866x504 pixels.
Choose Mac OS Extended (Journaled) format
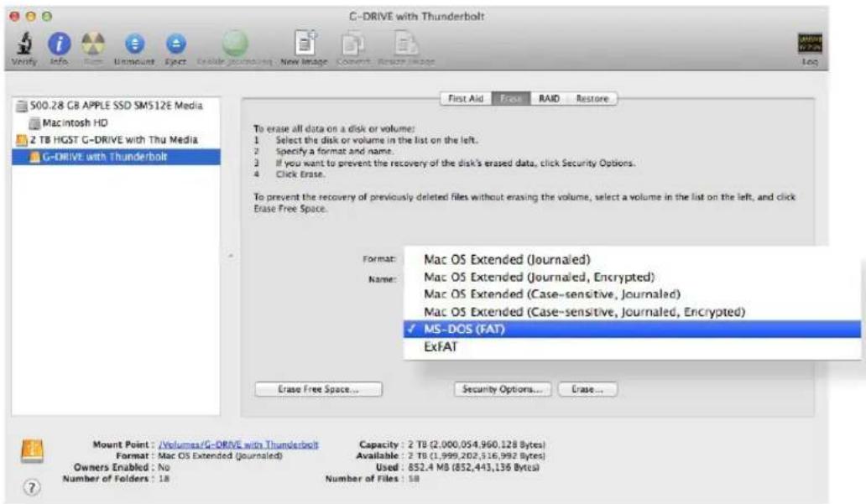pos(633,259)
